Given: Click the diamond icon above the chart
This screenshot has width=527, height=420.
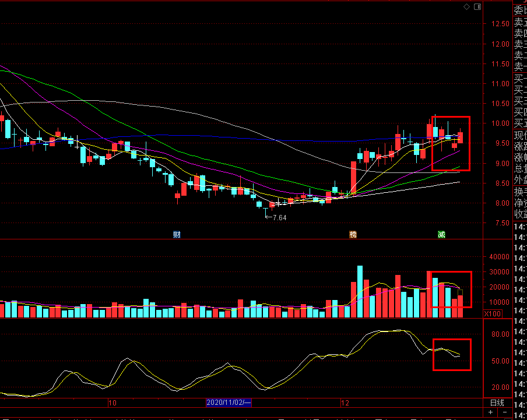Looking at the screenshot, I should (x=466, y=7).
